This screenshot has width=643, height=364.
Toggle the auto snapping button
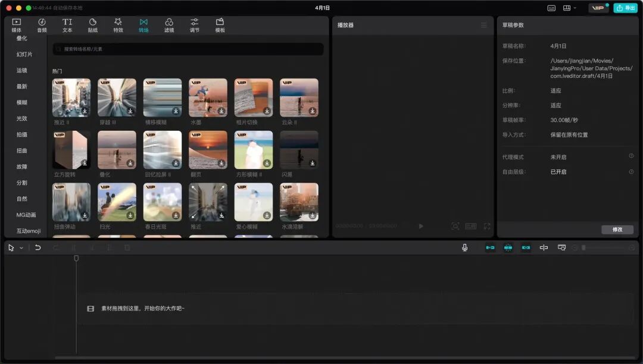[x=508, y=247]
